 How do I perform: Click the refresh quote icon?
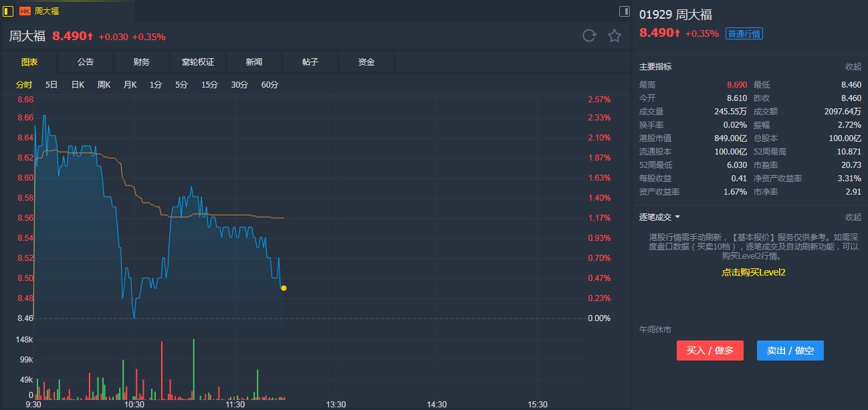(589, 36)
